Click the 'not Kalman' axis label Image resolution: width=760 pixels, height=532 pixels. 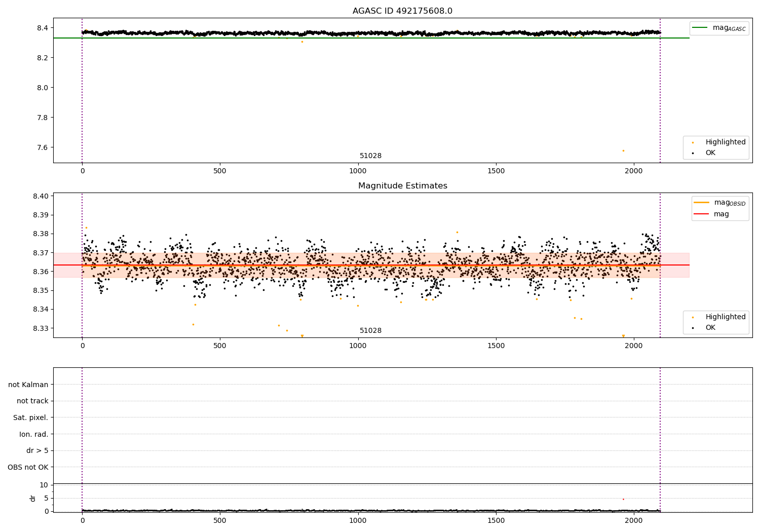click(x=28, y=385)
